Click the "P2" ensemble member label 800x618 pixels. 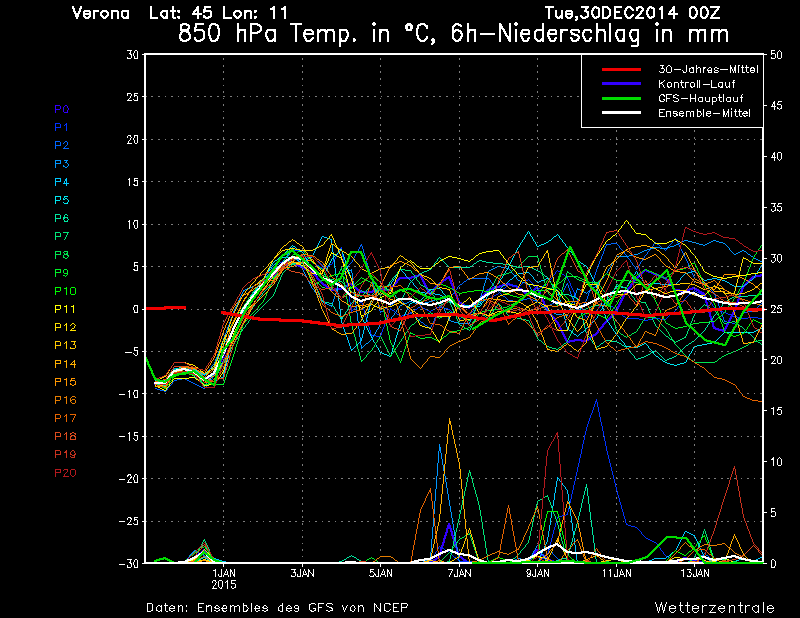[62, 145]
